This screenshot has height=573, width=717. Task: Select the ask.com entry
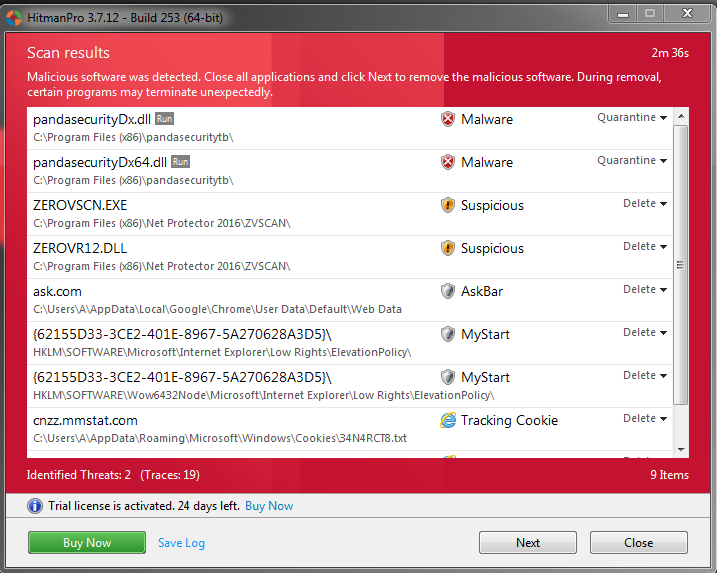click(350, 300)
